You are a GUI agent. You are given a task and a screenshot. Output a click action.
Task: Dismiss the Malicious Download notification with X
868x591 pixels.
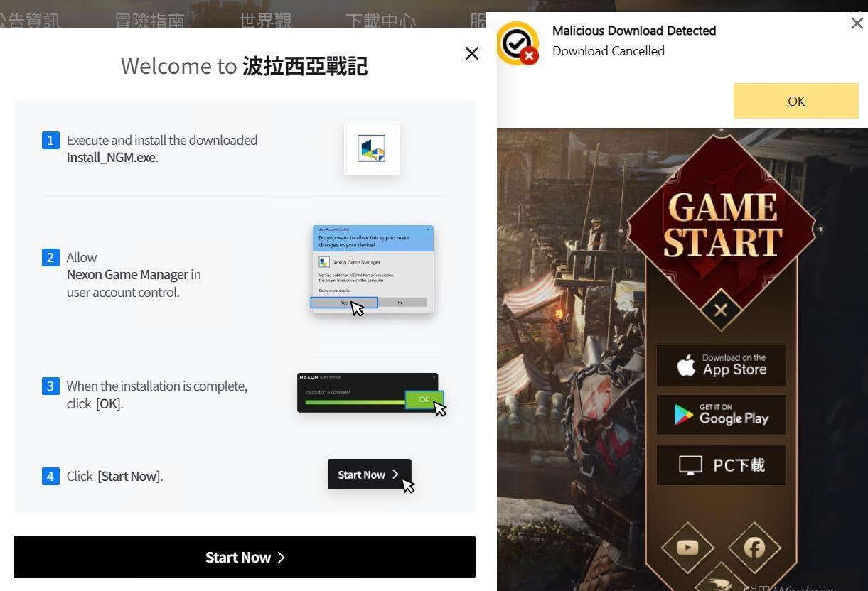click(857, 23)
